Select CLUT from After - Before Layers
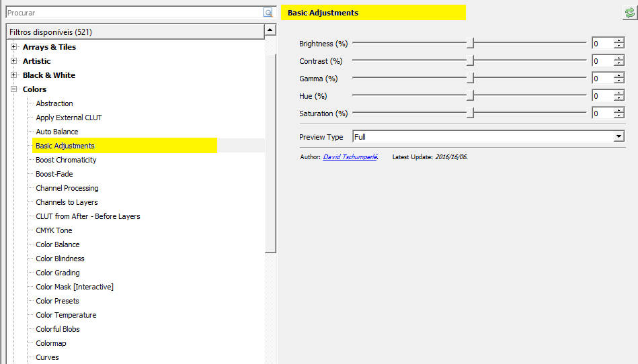The width and height of the screenshot is (638, 364). 88,216
